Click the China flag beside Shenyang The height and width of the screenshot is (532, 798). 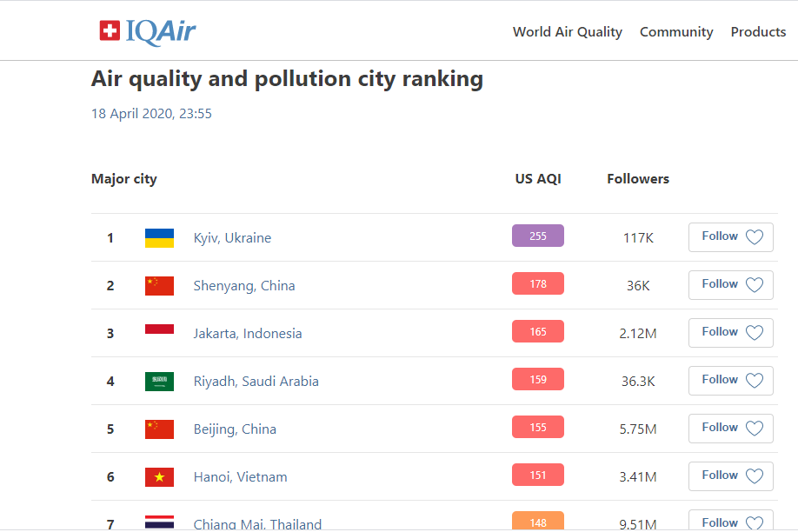(x=159, y=286)
